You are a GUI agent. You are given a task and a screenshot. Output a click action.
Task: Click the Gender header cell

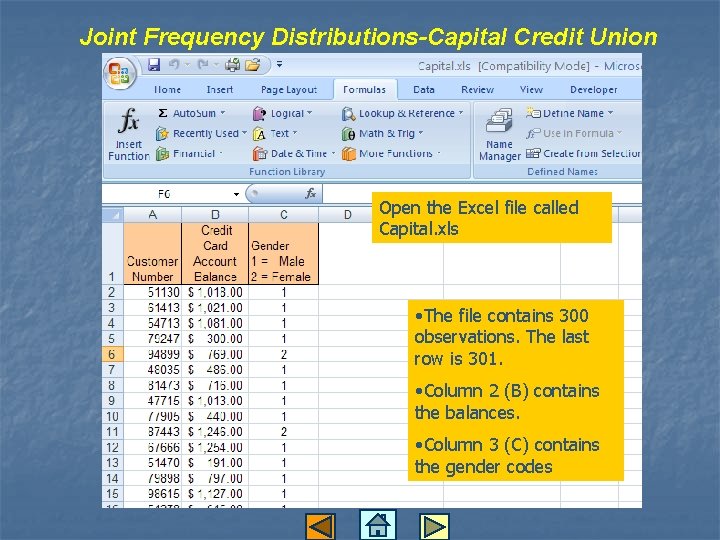pyautogui.click(x=283, y=253)
